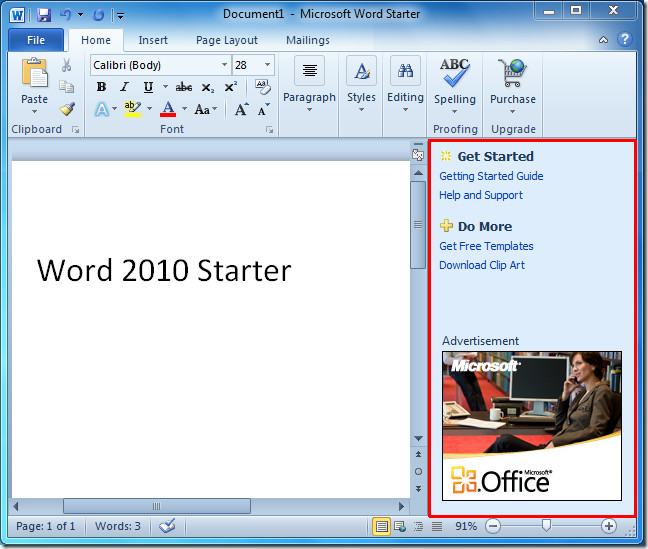Open the Mailings tab

pos(308,40)
